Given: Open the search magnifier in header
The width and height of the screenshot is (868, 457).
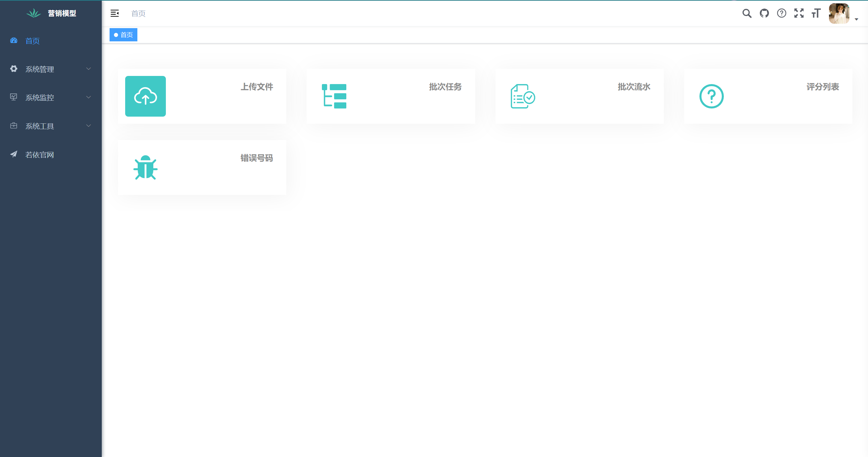Looking at the screenshot, I should [747, 14].
